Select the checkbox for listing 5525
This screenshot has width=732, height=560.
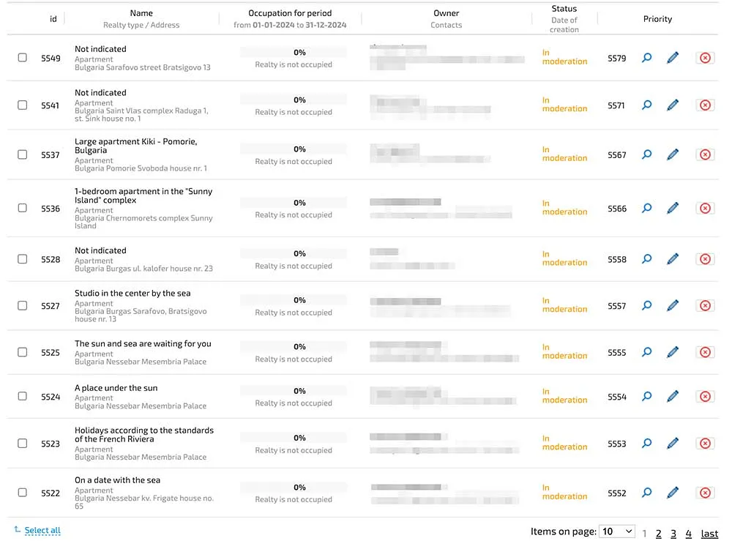click(23, 352)
